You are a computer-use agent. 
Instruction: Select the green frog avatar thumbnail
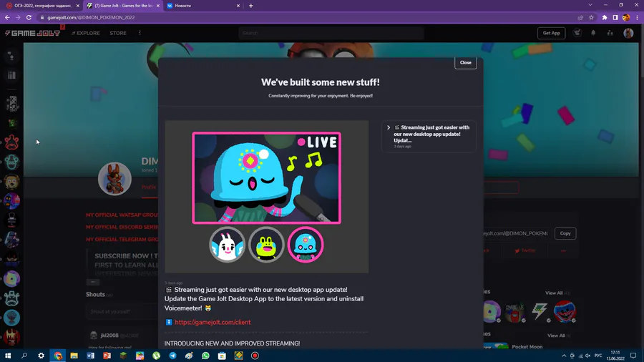pyautogui.click(x=266, y=245)
